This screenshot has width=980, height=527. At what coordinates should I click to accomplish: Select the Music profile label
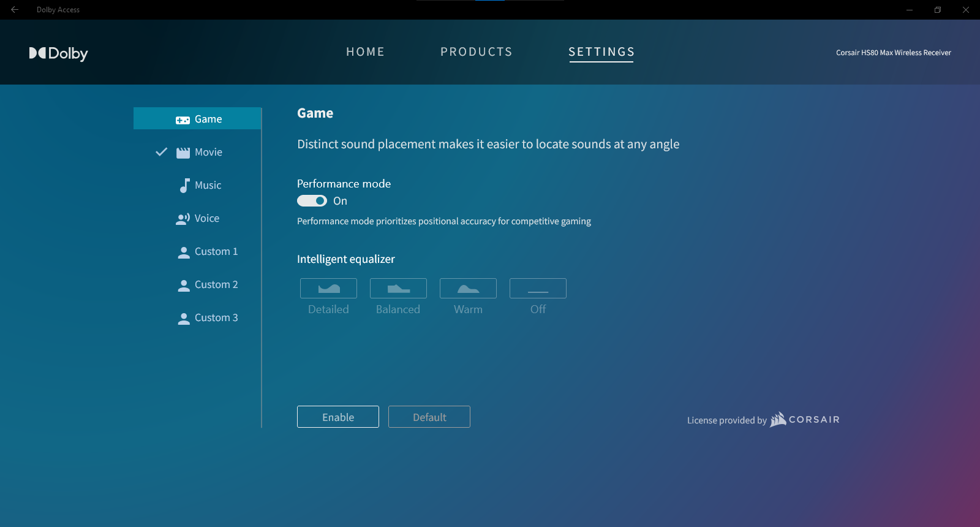(x=208, y=185)
